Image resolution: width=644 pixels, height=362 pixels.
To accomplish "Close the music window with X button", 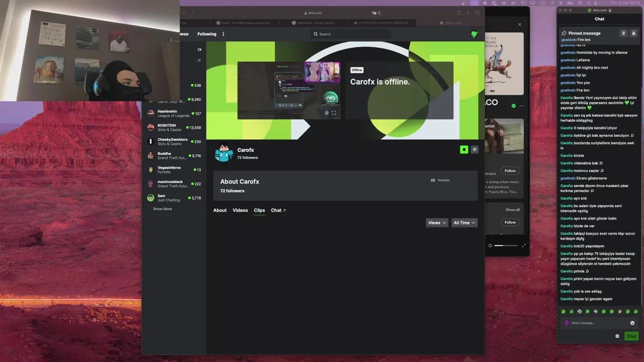I will 520,24.
